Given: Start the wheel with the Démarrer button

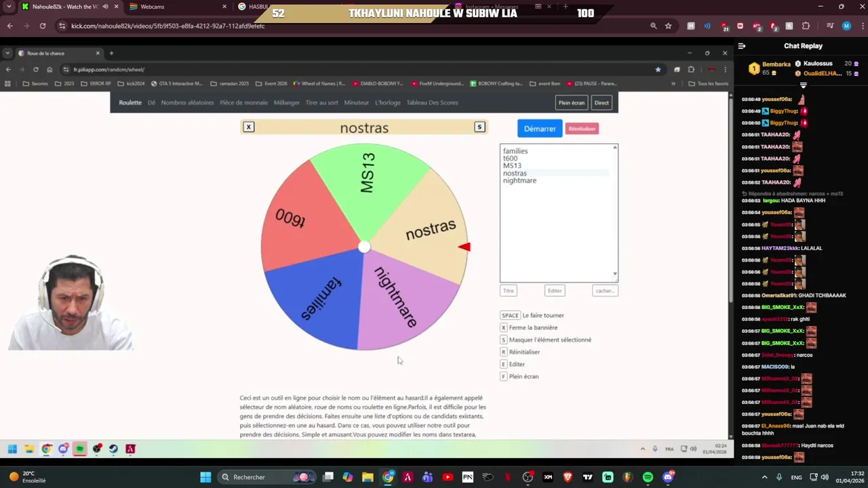Looking at the screenshot, I should point(540,129).
